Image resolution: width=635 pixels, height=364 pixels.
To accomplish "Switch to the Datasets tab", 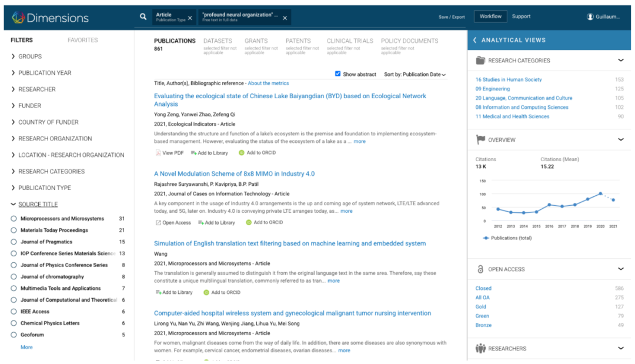I will pyautogui.click(x=218, y=41).
